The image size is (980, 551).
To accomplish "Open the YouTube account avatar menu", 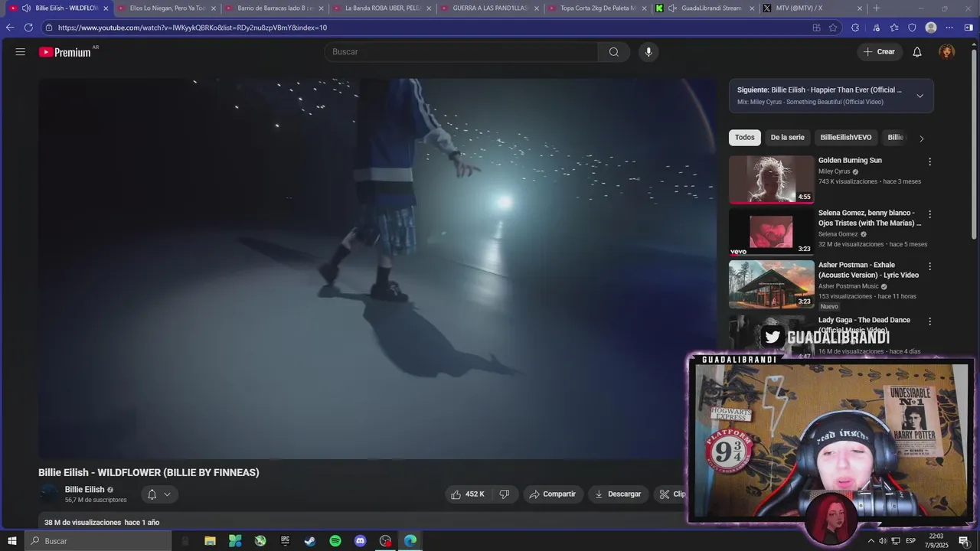I will 947,52.
